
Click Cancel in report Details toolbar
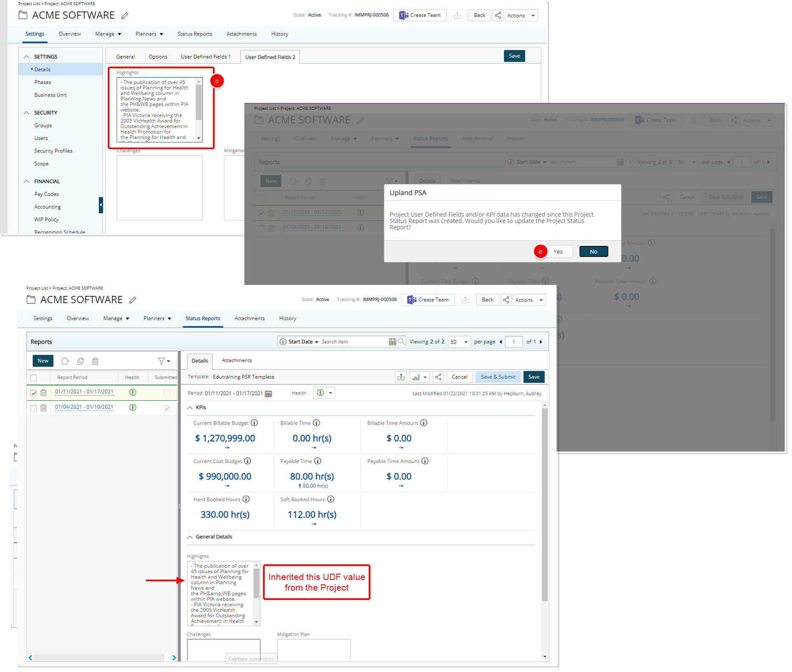click(x=459, y=377)
